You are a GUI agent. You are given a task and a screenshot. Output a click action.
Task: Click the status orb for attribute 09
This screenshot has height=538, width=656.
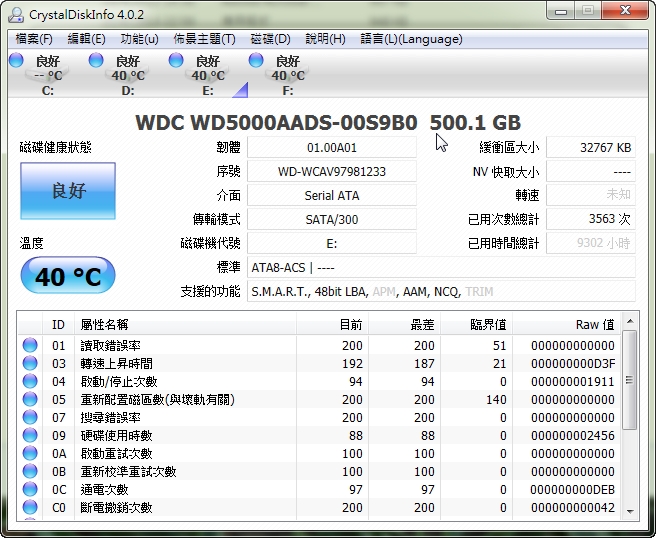[30, 435]
